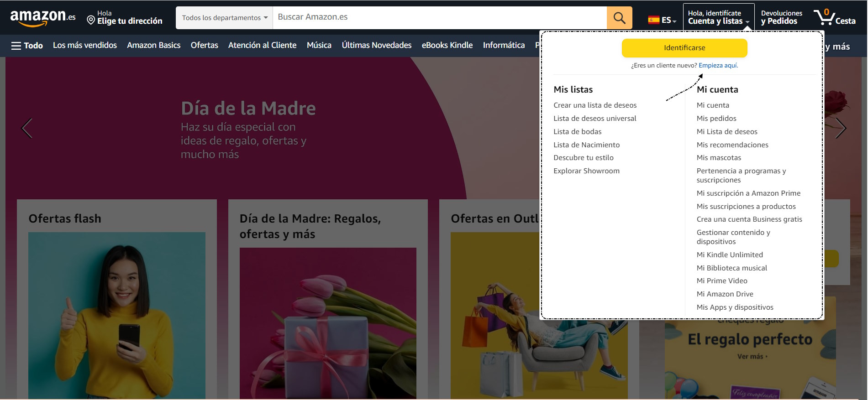Open Explorar Showroom

point(587,171)
